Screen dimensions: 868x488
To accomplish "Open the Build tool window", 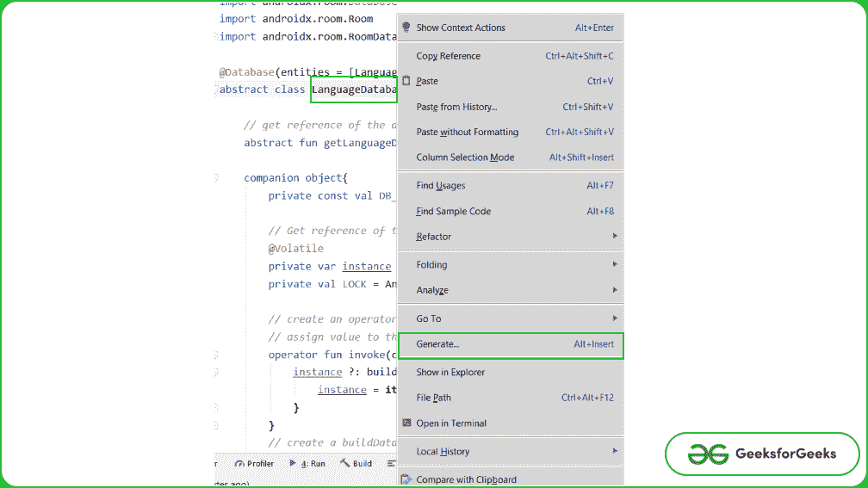I will pos(356,463).
